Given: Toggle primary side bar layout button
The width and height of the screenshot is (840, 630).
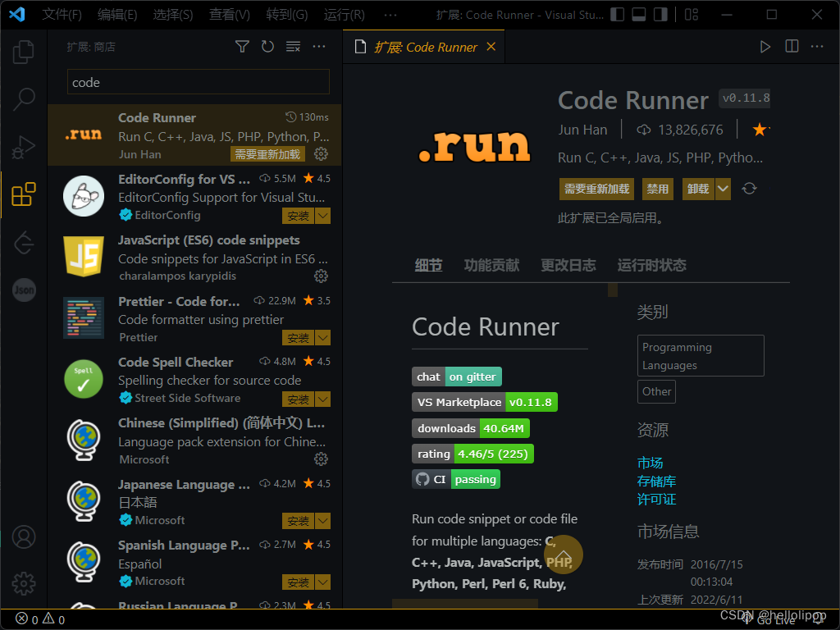Looking at the screenshot, I should pos(617,15).
